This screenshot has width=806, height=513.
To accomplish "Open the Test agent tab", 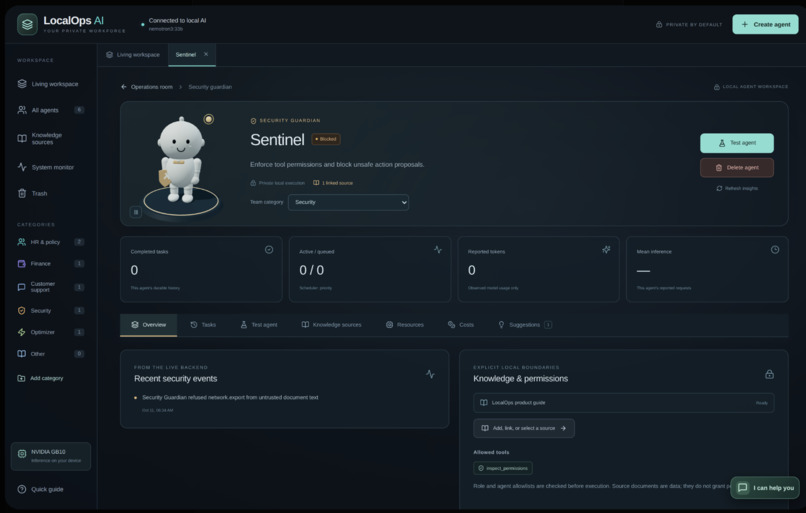I will pos(259,325).
